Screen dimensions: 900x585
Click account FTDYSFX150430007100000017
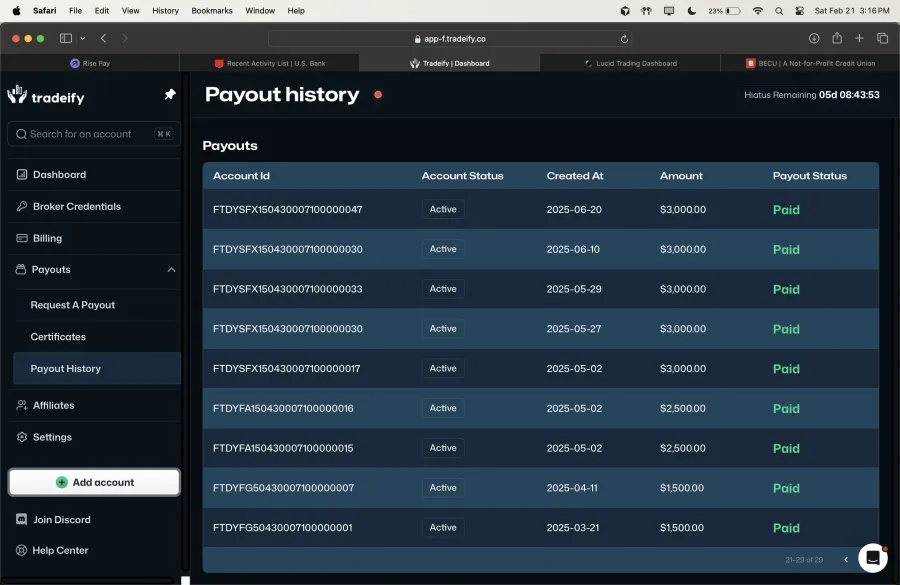(286, 369)
